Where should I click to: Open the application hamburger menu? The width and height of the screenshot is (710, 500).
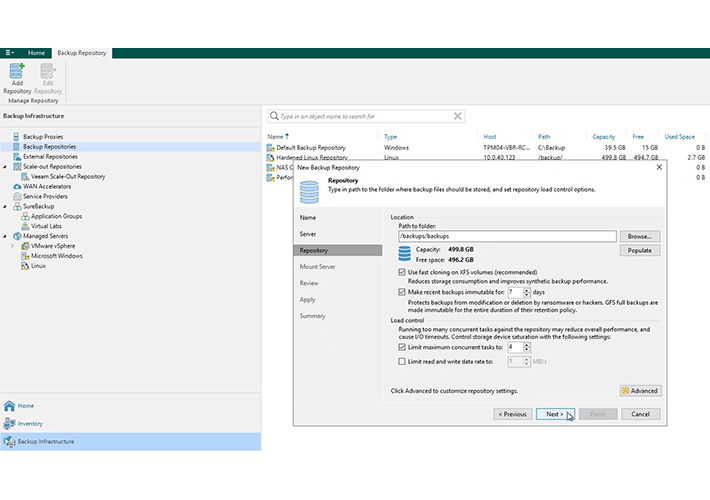tap(9, 53)
